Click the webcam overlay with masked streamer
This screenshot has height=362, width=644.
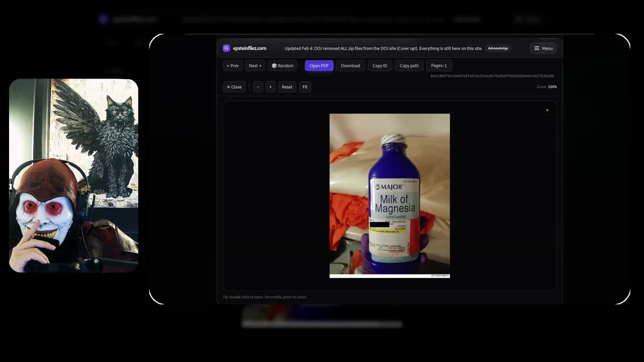[73, 175]
